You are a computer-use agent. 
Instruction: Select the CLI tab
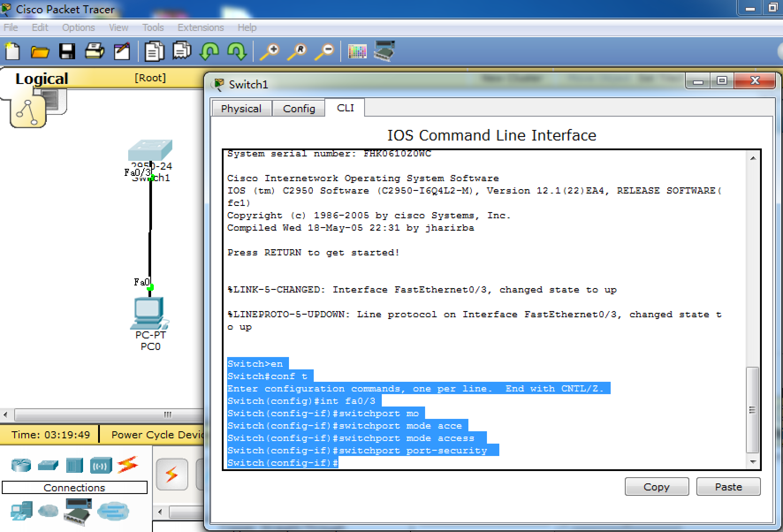345,108
